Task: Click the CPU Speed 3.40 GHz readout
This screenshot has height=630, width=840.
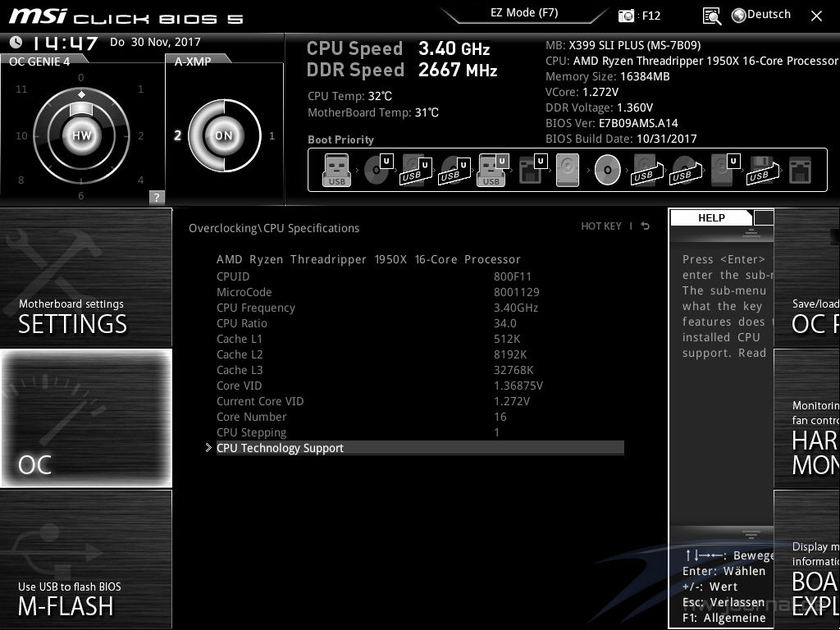Action: 399,48
